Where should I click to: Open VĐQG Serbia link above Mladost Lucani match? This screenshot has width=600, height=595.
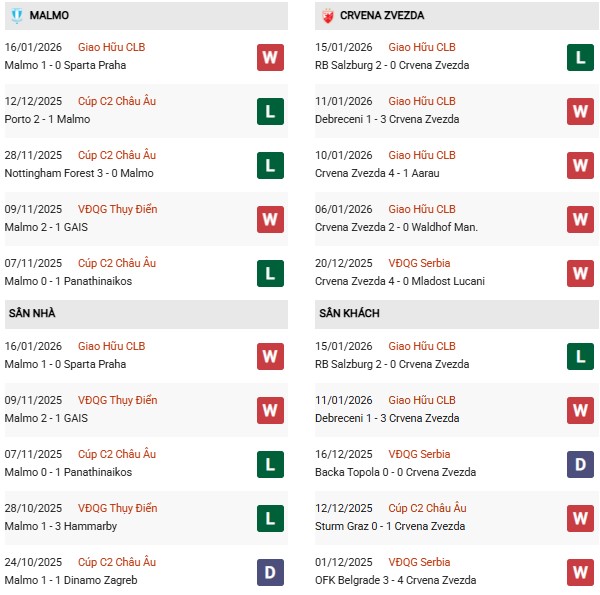(x=419, y=263)
